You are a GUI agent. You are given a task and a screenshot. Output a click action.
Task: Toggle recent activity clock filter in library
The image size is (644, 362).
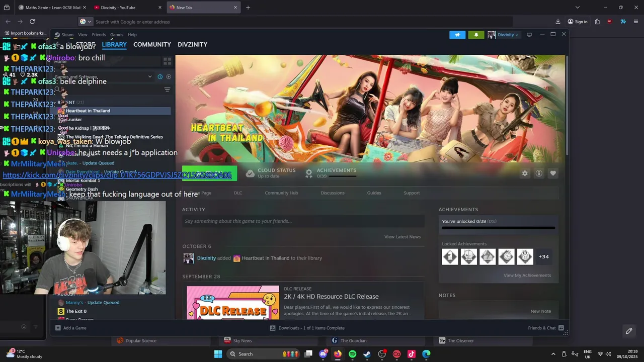point(160,77)
